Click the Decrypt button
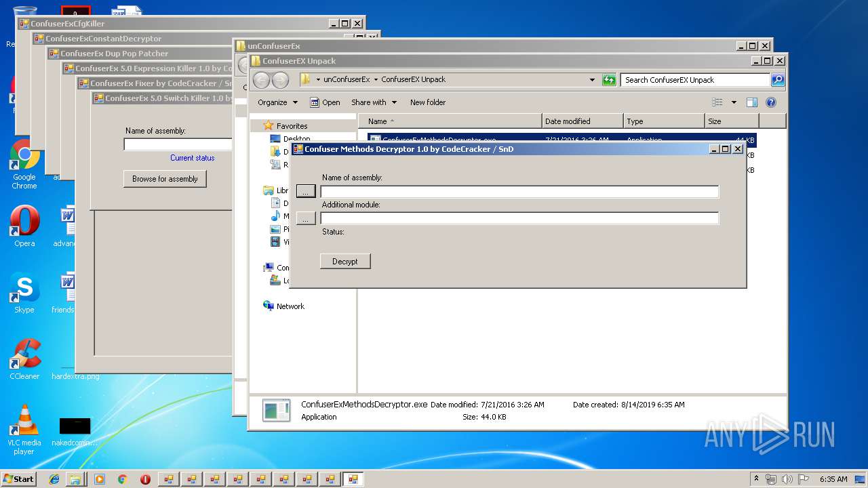This screenshot has height=488, width=868. tap(345, 262)
